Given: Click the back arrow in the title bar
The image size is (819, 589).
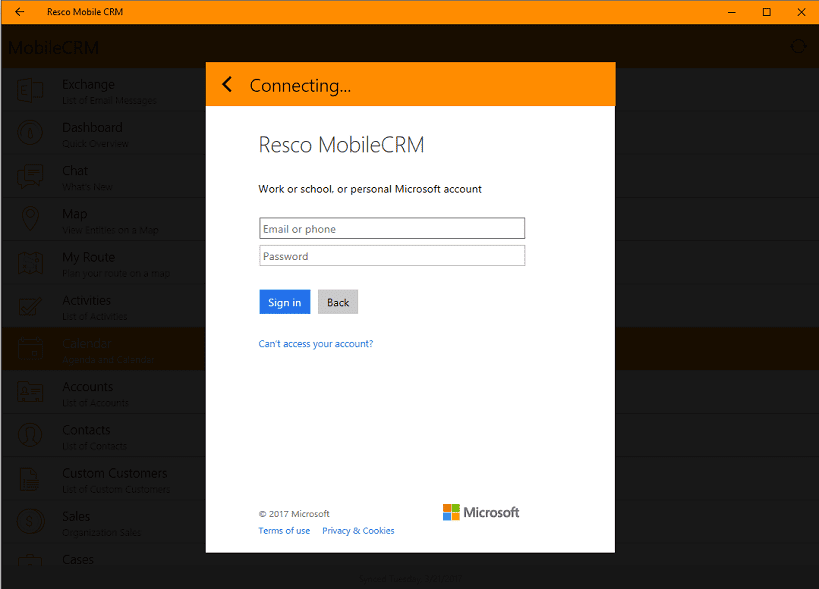Looking at the screenshot, I should click(x=19, y=11).
